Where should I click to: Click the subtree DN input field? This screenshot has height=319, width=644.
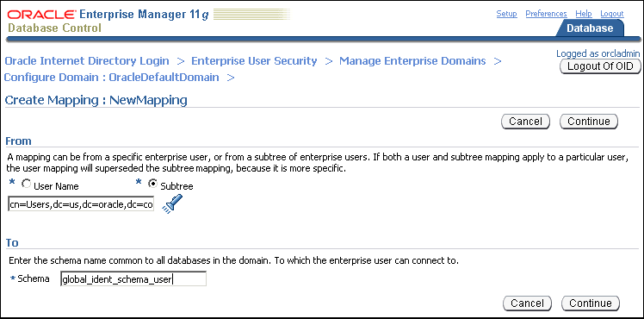(x=81, y=203)
